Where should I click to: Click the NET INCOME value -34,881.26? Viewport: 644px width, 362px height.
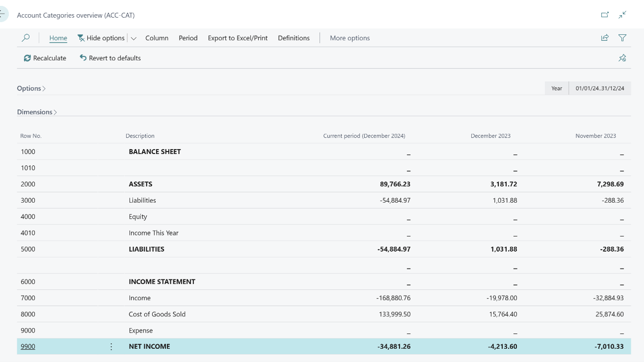point(394,347)
